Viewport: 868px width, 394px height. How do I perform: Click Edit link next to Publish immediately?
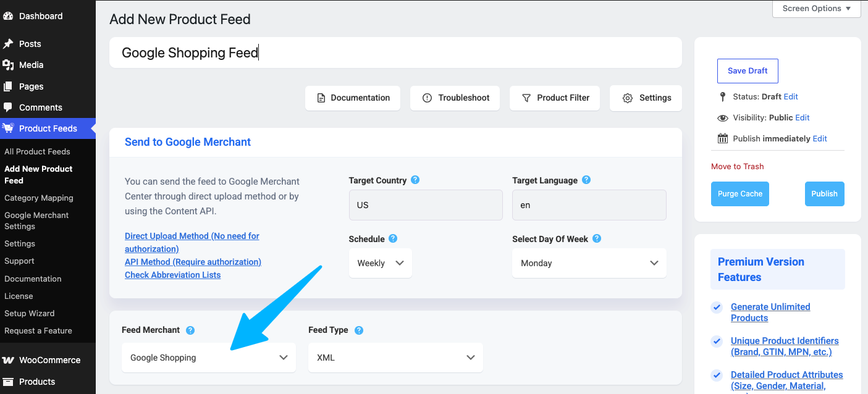pyautogui.click(x=820, y=139)
